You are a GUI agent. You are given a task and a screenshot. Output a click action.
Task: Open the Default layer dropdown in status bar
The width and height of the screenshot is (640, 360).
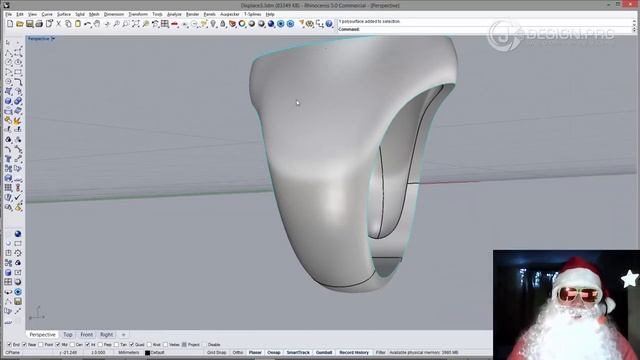pyautogui.click(x=174, y=353)
